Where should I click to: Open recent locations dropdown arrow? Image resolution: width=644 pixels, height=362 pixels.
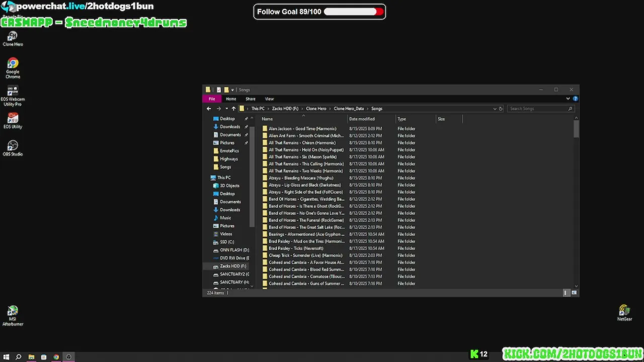pyautogui.click(x=226, y=109)
